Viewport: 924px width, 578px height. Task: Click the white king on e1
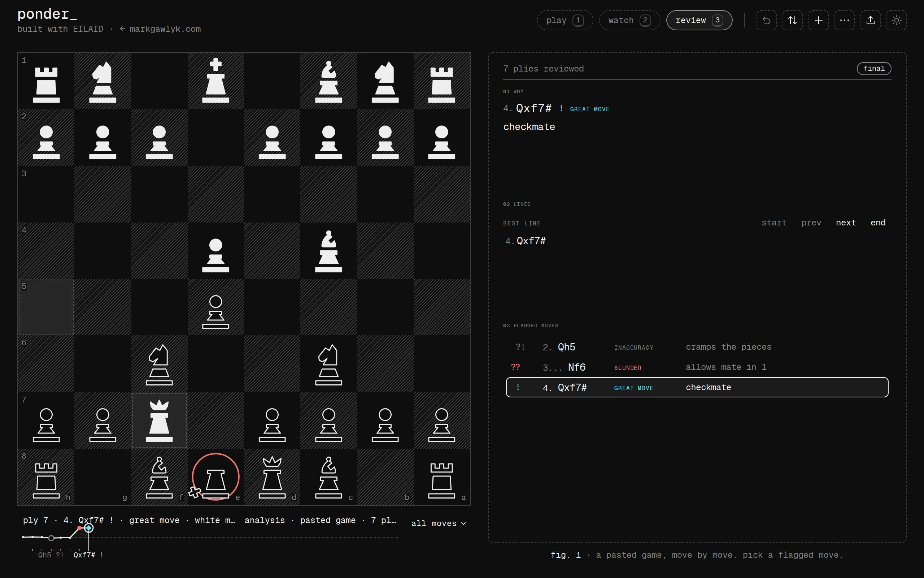pyautogui.click(x=216, y=81)
